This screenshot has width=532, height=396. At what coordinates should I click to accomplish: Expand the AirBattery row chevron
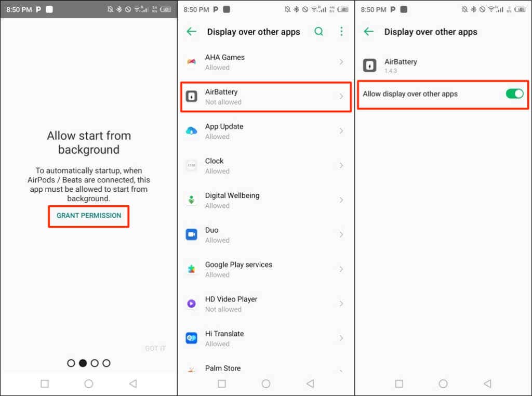coord(341,96)
